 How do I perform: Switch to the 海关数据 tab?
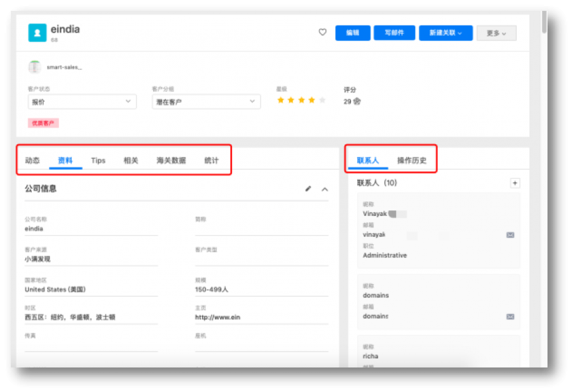pos(171,161)
